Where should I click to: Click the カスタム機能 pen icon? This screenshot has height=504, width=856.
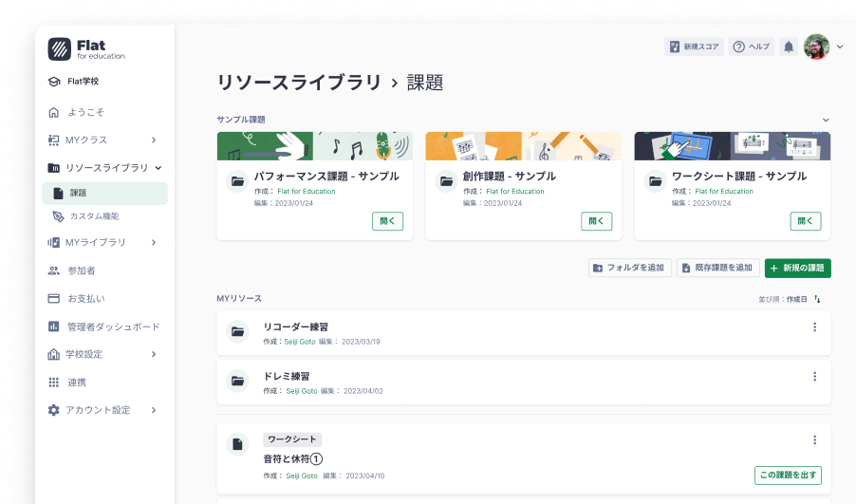click(x=58, y=216)
